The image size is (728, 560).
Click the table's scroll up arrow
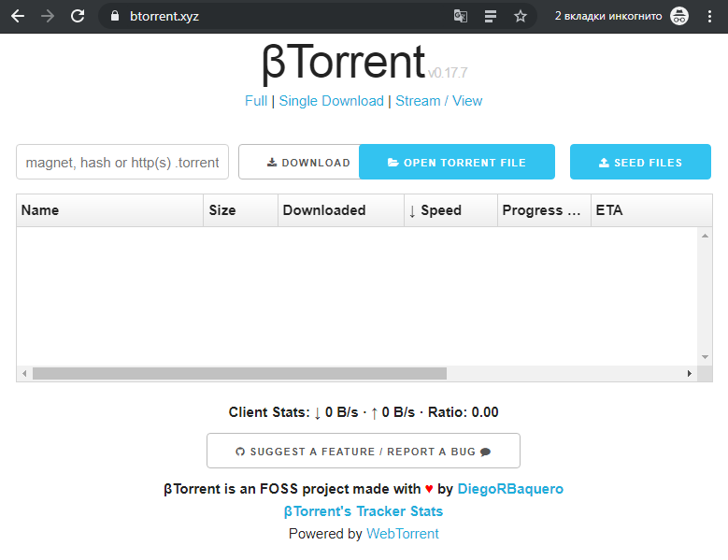click(705, 236)
